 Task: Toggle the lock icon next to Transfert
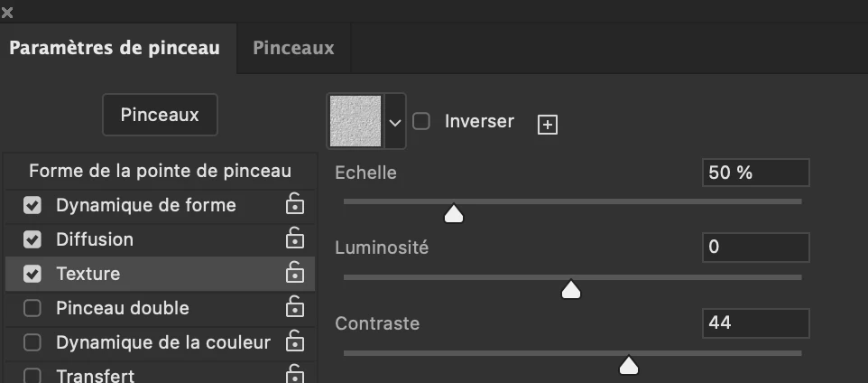click(x=294, y=375)
